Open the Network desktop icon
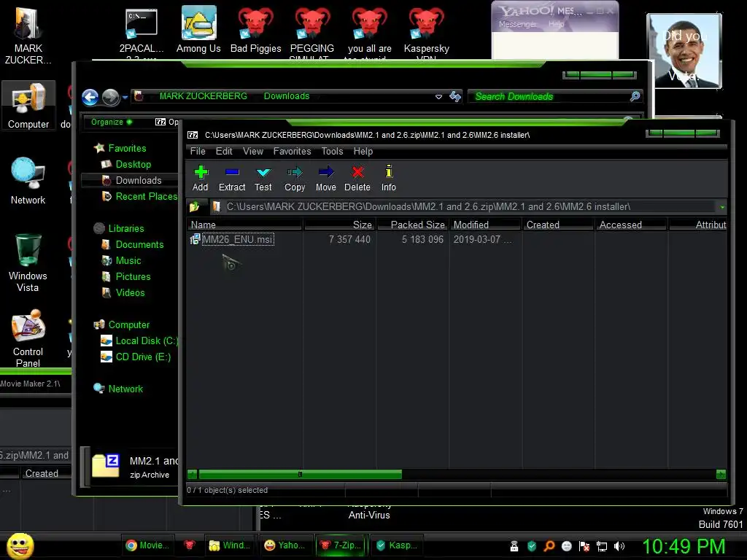This screenshot has height=560, width=747. point(28,181)
